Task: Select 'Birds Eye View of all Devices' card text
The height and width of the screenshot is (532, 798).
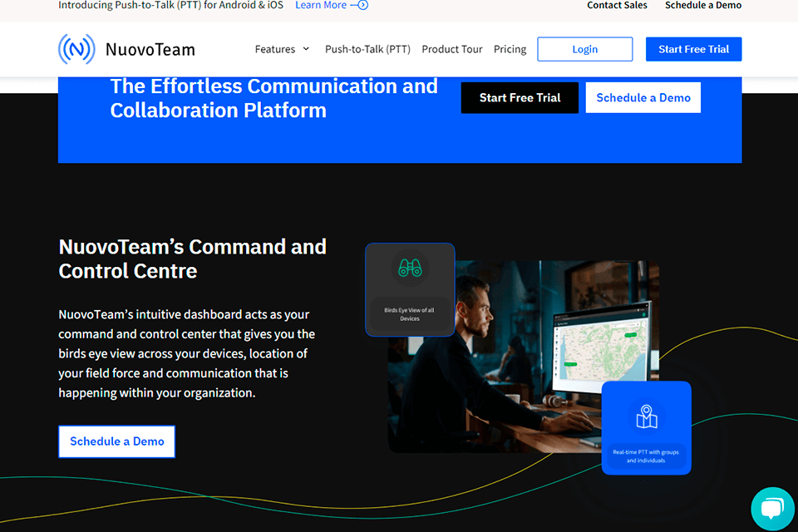Action: click(409, 314)
